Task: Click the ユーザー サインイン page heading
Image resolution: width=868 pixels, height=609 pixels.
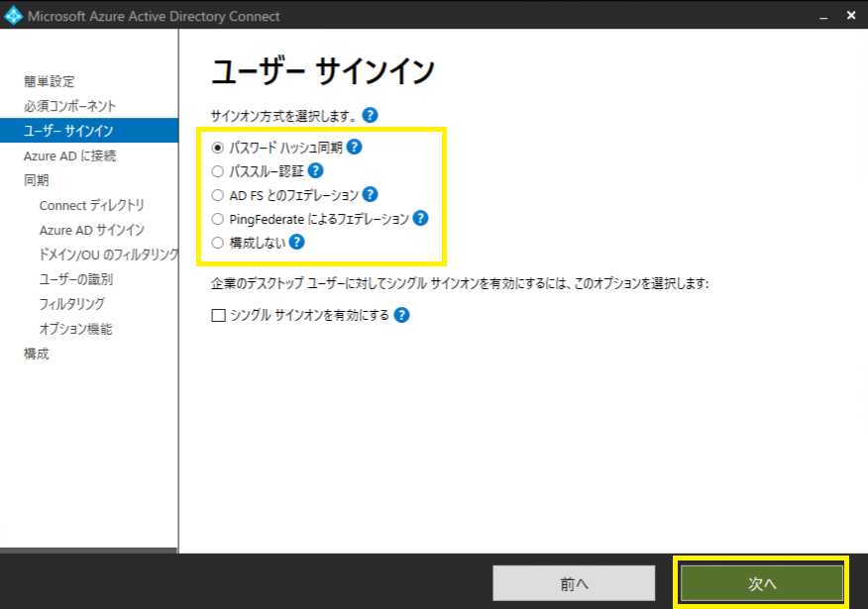Action: 323,71
